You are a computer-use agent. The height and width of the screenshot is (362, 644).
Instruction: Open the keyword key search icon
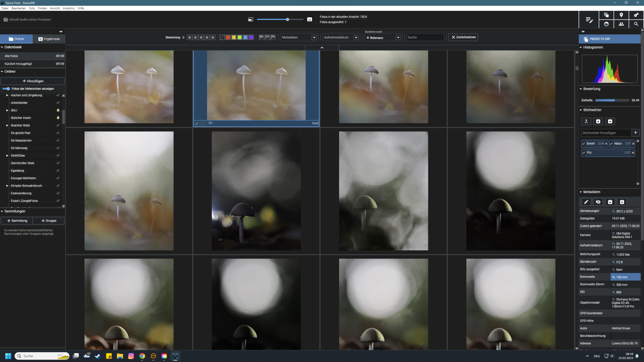pyautogui.click(x=636, y=15)
